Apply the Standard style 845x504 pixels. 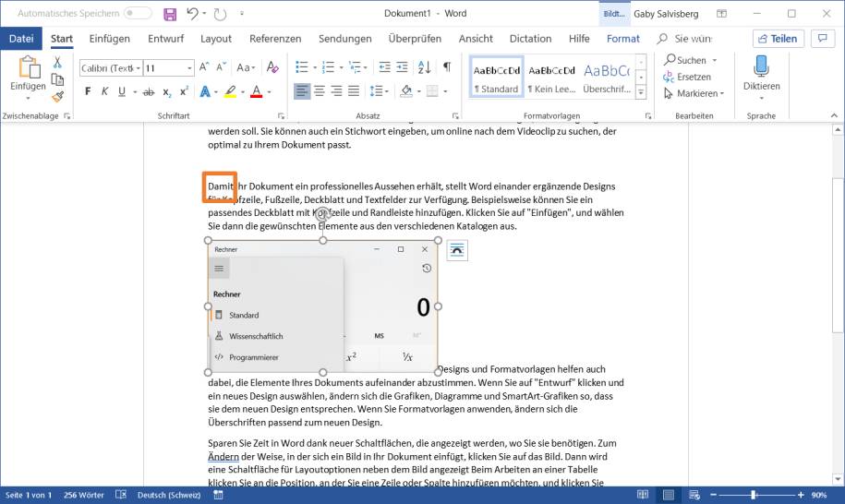[496, 77]
